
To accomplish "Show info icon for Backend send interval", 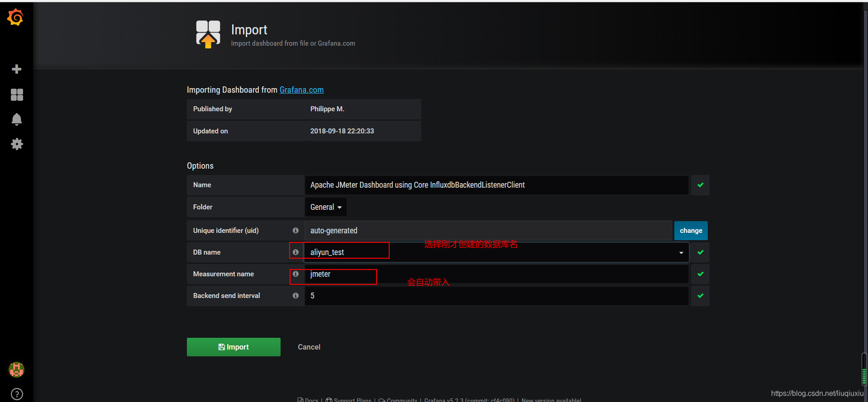I will (296, 296).
